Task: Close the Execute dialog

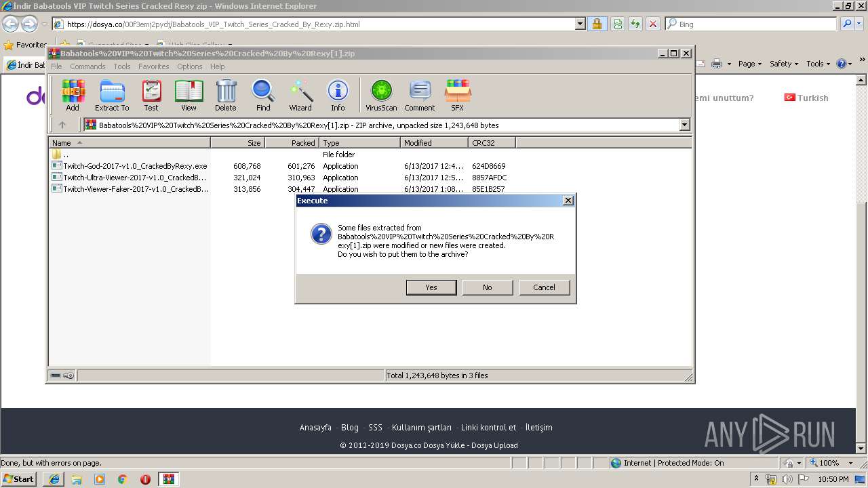Action: [568, 201]
